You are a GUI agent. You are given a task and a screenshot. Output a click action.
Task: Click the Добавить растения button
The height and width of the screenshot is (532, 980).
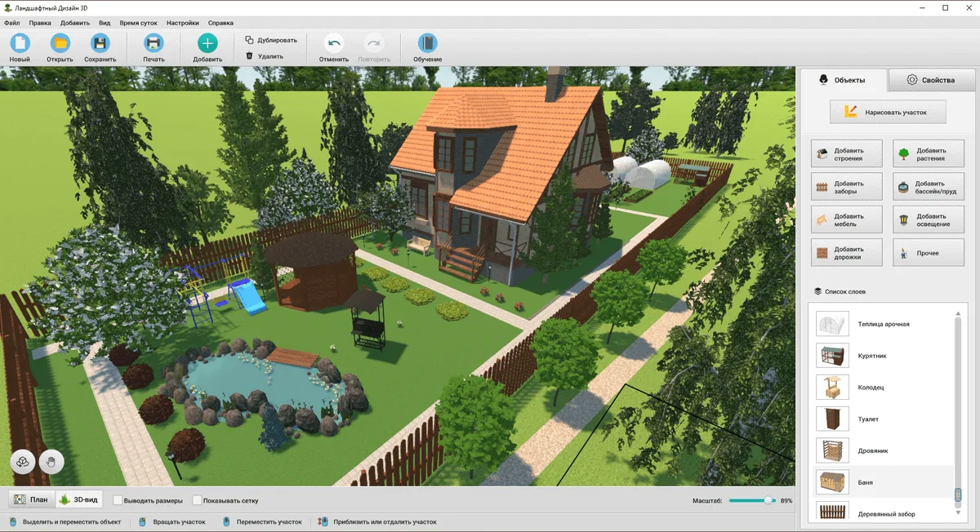pos(929,154)
